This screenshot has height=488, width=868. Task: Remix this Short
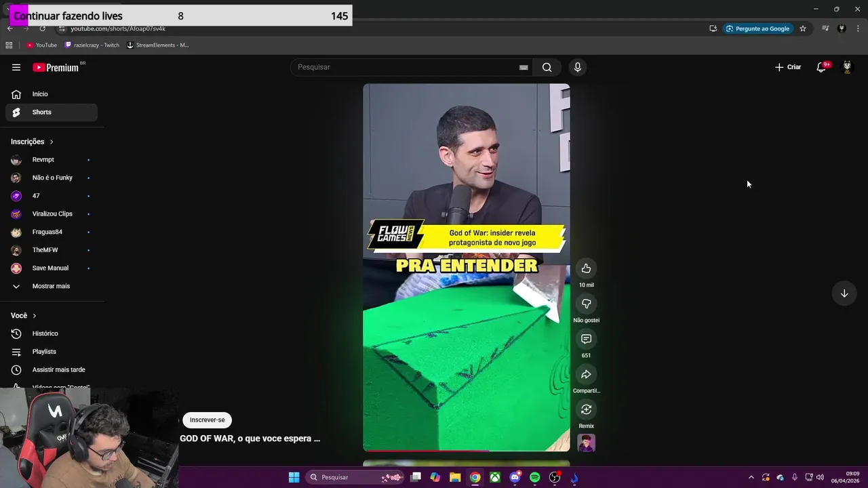coord(586,409)
